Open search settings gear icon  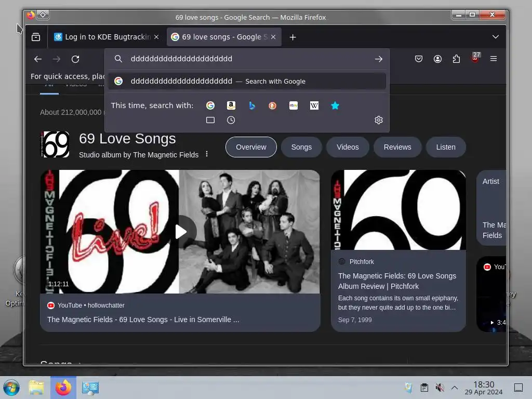379,120
